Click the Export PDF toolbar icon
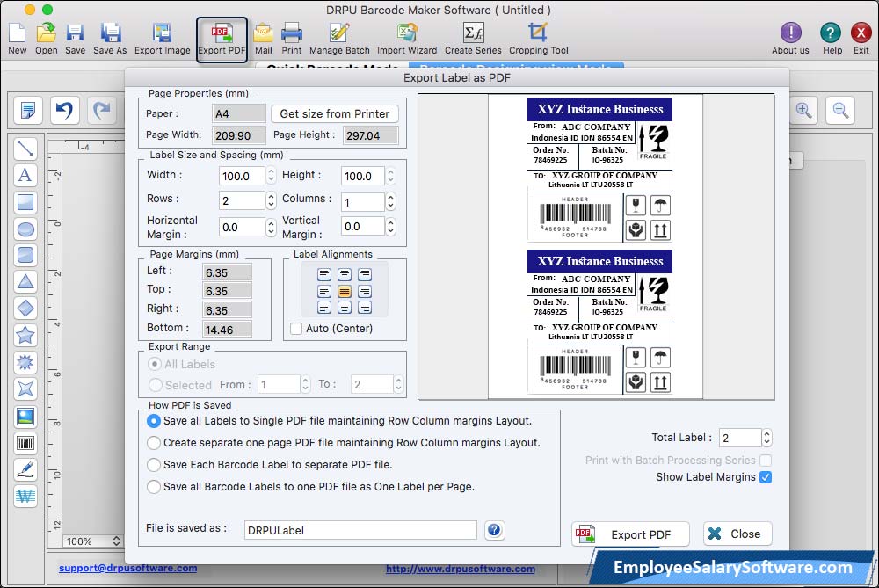The height and width of the screenshot is (588, 879). click(x=222, y=39)
